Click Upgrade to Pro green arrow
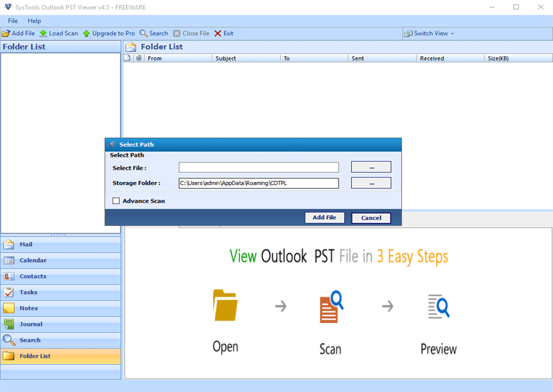The image size is (553, 392). (x=86, y=34)
